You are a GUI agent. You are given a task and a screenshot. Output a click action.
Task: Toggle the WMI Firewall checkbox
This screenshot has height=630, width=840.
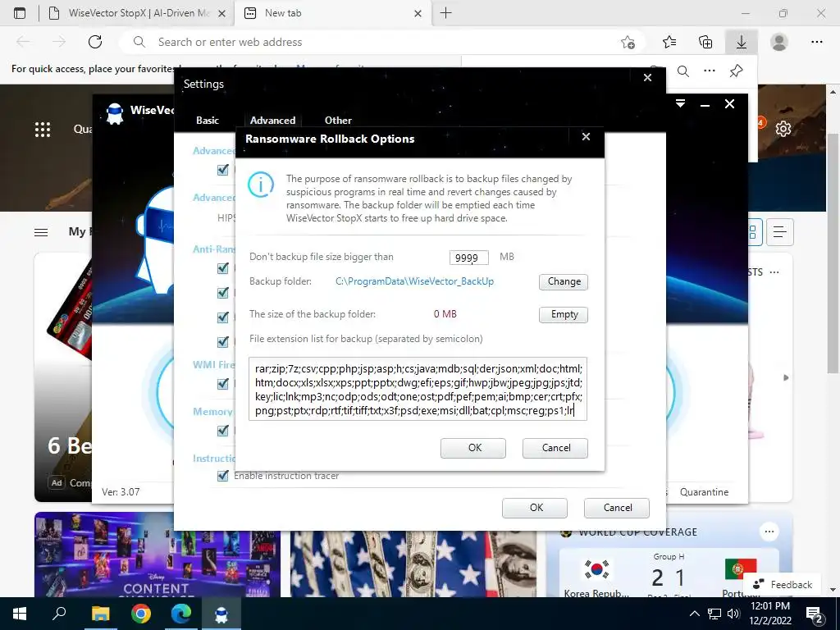click(223, 384)
